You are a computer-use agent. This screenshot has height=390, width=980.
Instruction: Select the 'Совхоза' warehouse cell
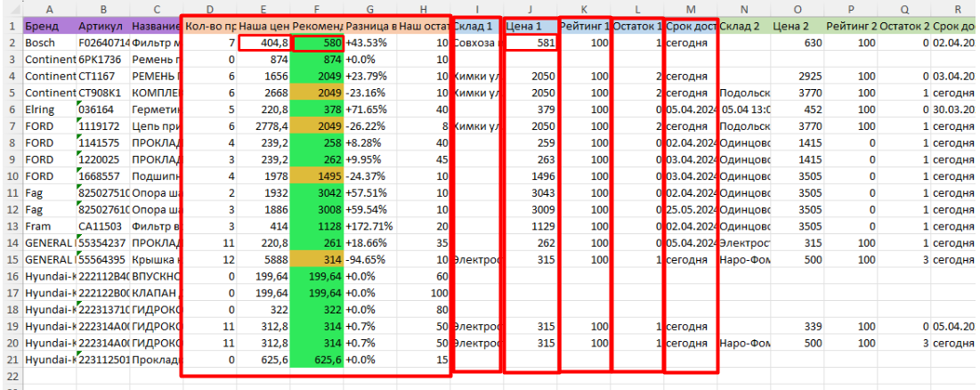477,43
